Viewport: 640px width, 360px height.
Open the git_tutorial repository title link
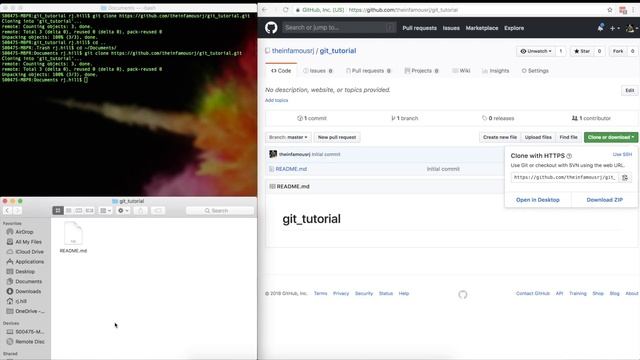pos(338,51)
